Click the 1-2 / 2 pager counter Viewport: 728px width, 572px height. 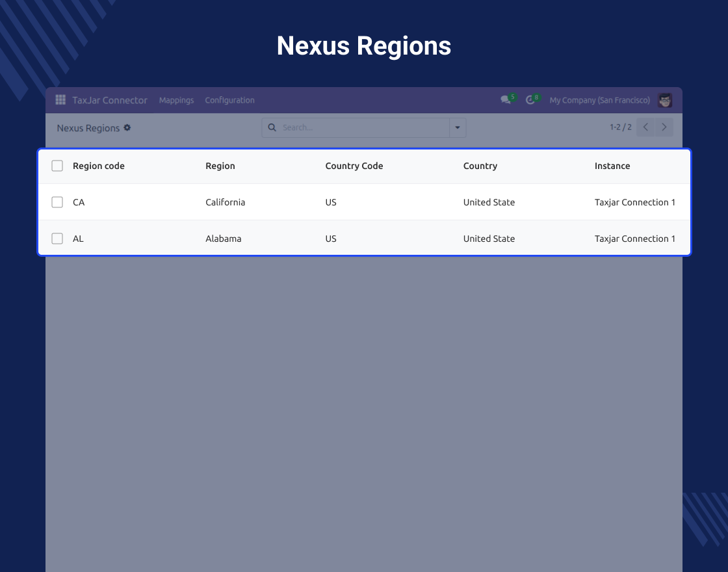coord(620,127)
